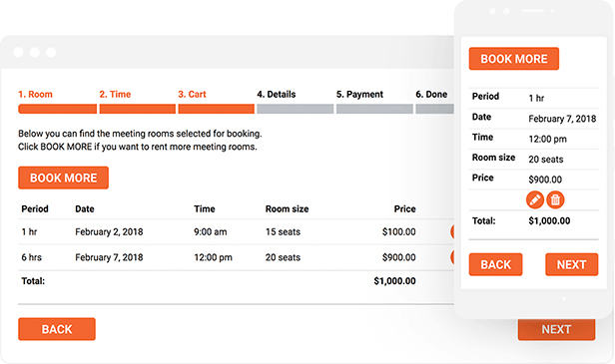Click the desktop BACK button
Image resolution: width=615 pixels, height=364 pixels.
pyautogui.click(x=57, y=329)
